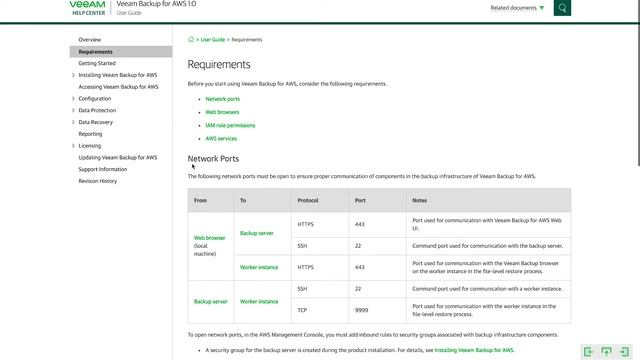Screen dimensions: 640x360
Task: Click Web browser link in From column
Action: point(209,238)
